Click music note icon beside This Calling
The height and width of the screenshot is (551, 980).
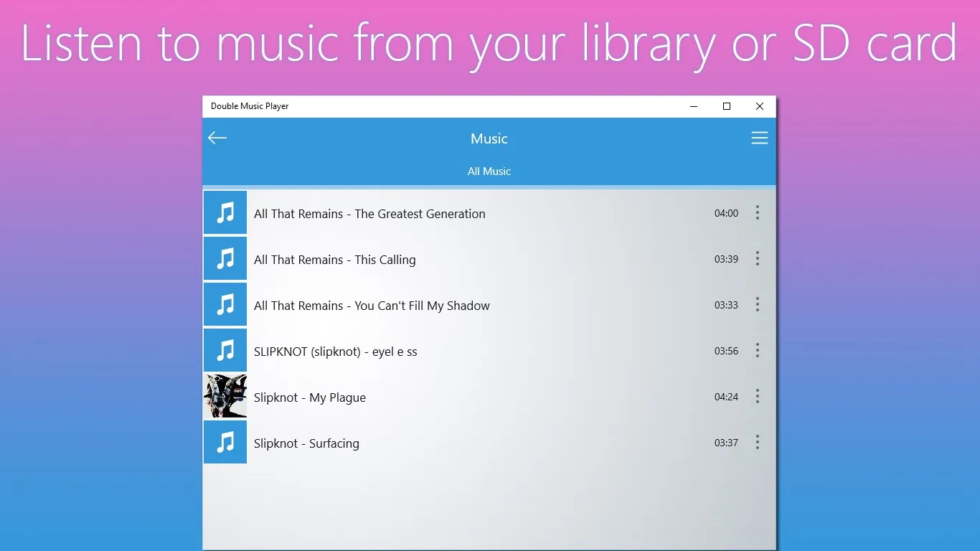(225, 258)
